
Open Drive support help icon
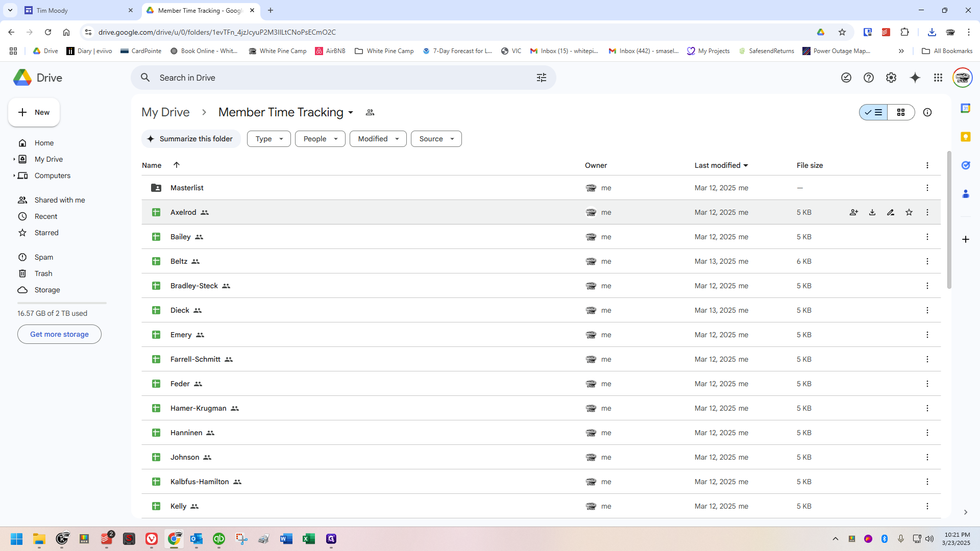869,78
